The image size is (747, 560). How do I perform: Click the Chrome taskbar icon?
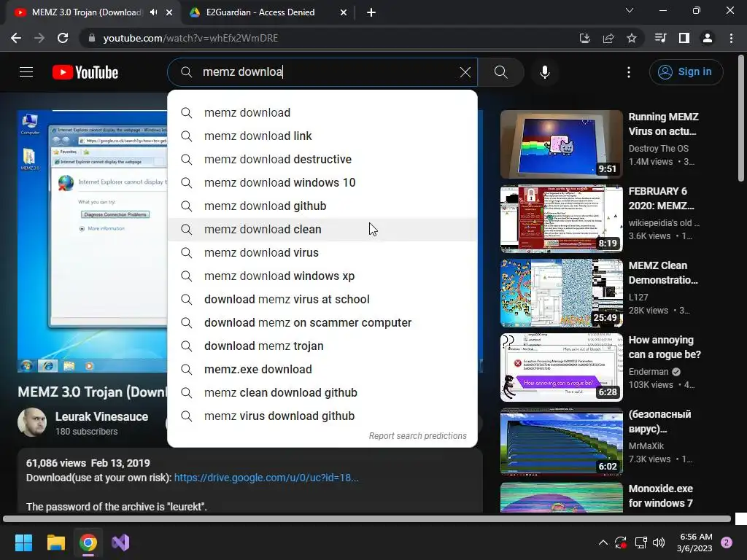click(88, 542)
